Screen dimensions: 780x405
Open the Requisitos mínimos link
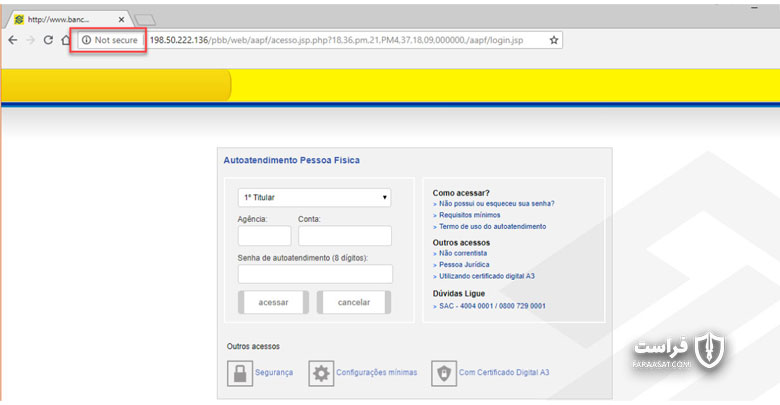point(470,215)
